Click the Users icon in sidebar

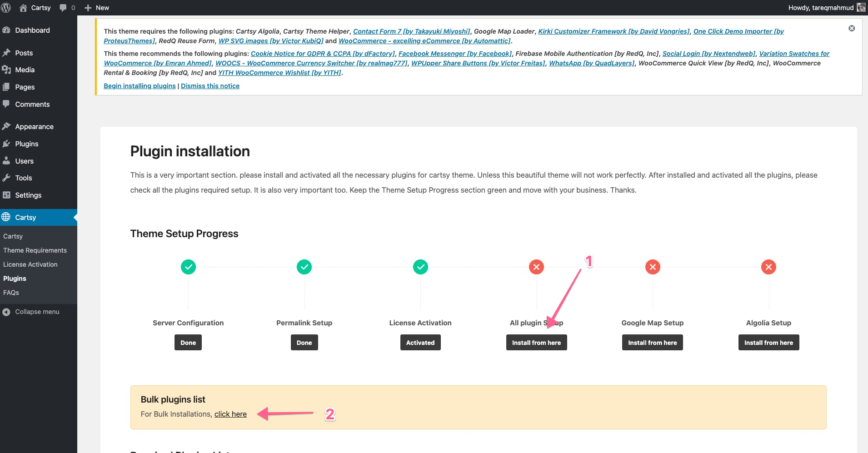click(x=6, y=161)
